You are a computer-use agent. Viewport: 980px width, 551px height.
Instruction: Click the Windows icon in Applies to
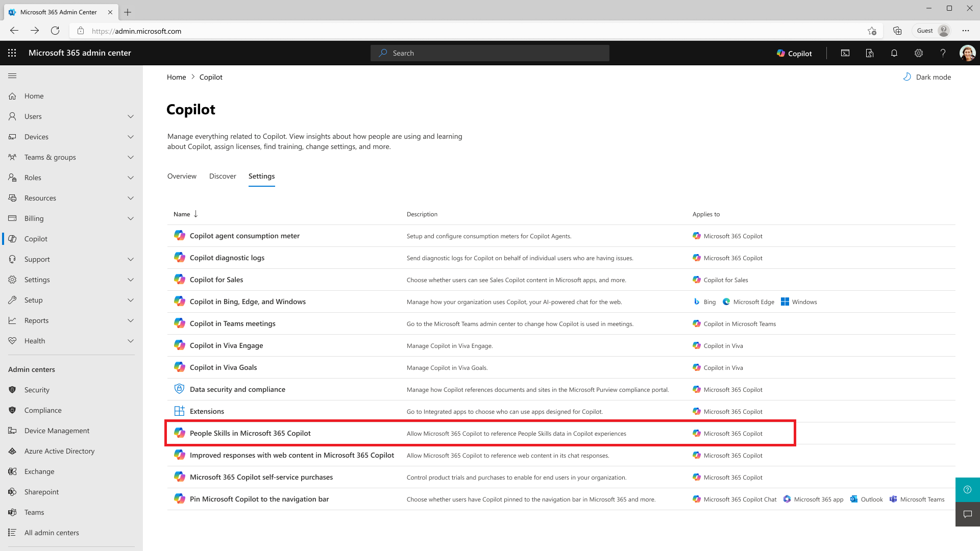click(x=785, y=302)
